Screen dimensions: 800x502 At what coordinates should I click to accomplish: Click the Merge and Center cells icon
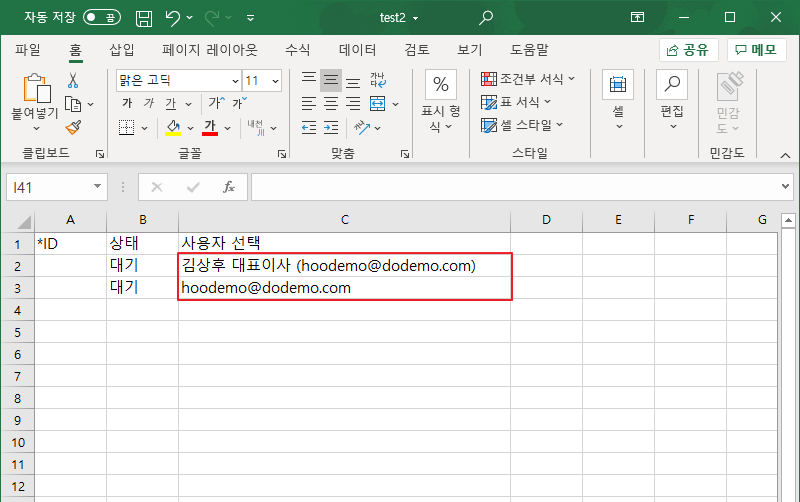coord(378,104)
